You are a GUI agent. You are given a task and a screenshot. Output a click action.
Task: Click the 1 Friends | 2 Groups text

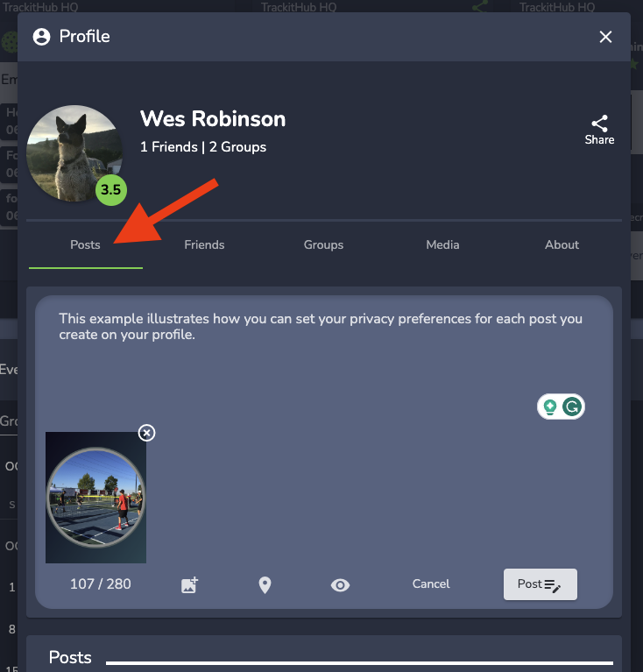[202, 147]
